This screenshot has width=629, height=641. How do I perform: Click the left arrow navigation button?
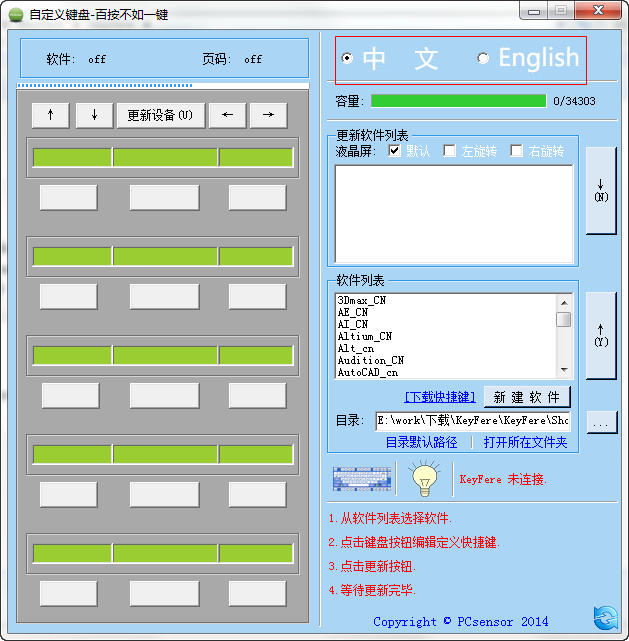(228, 115)
